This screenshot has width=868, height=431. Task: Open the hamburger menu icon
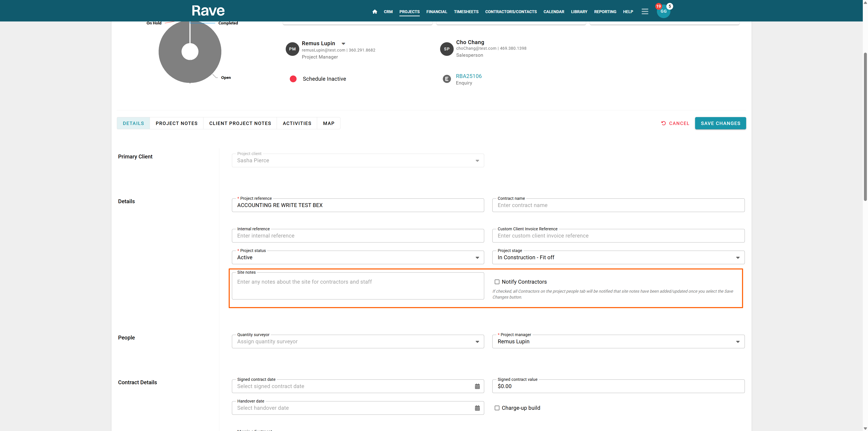(x=645, y=12)
